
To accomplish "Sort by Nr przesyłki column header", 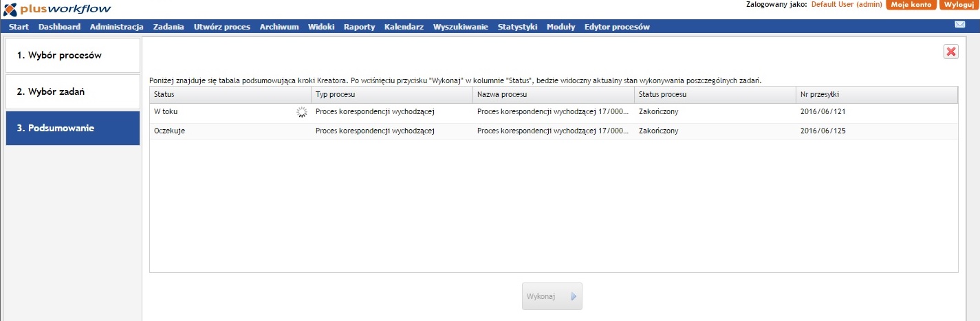I will 875,94.
